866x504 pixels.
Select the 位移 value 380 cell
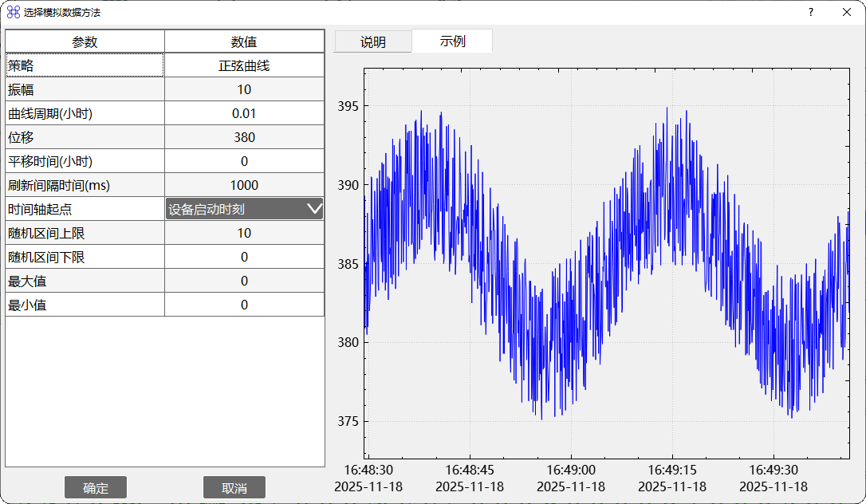[244, 137]
